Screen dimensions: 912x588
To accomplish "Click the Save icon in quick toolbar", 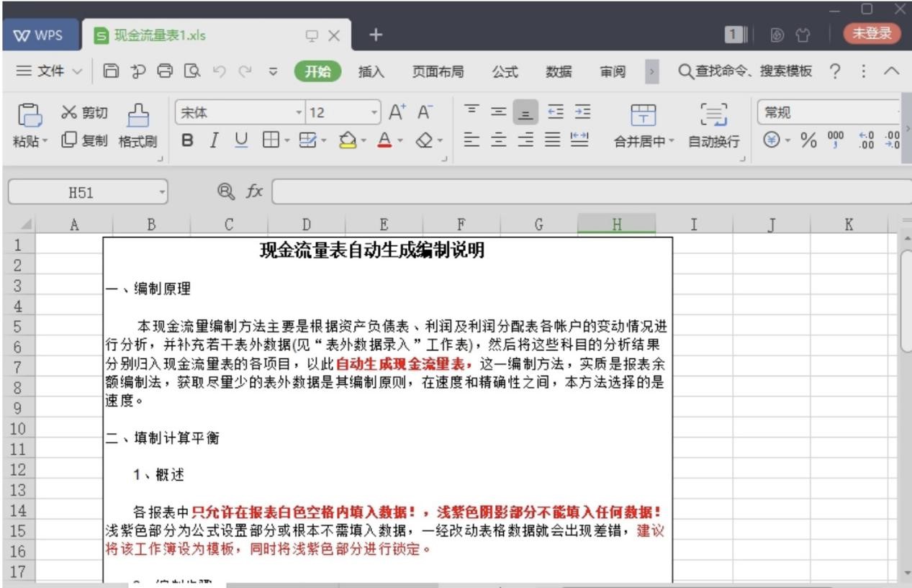I will [x=111, y=72].
